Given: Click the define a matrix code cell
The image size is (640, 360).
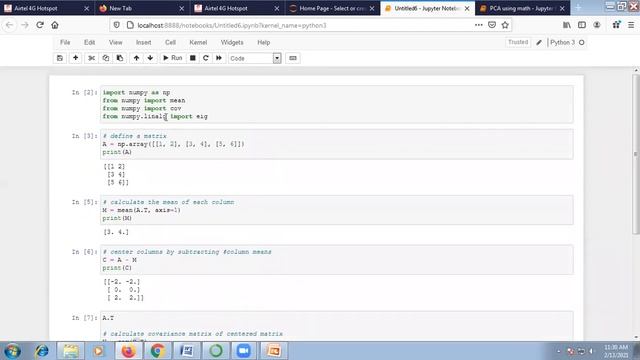Looking at the screenshot, I should point(337,144).
